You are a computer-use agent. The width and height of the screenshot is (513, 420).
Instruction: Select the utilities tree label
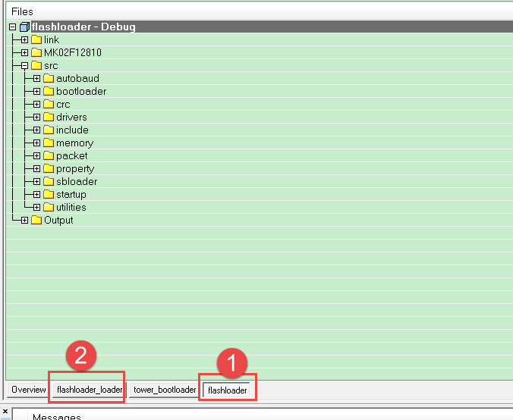tap(71, 207)
